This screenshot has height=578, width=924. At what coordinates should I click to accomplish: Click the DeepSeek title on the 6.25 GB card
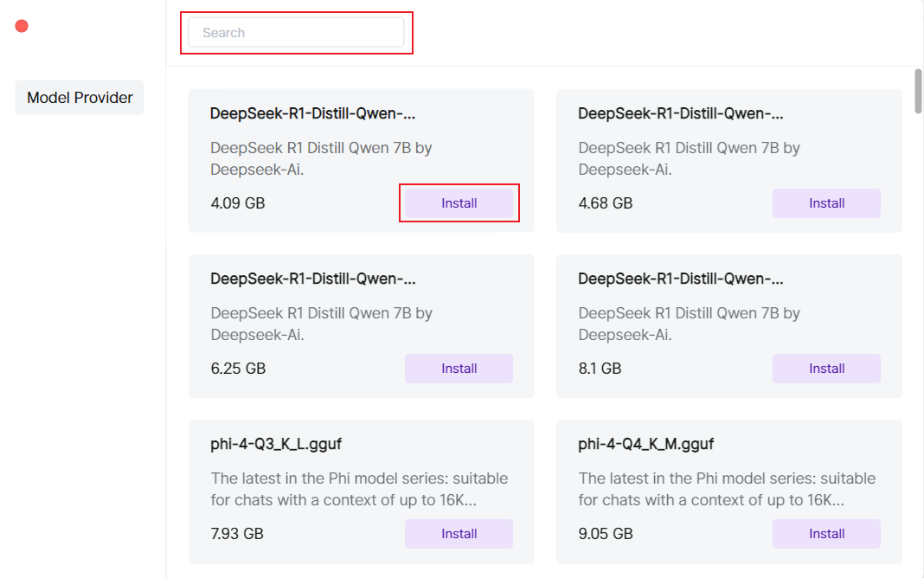pos(313,278)
